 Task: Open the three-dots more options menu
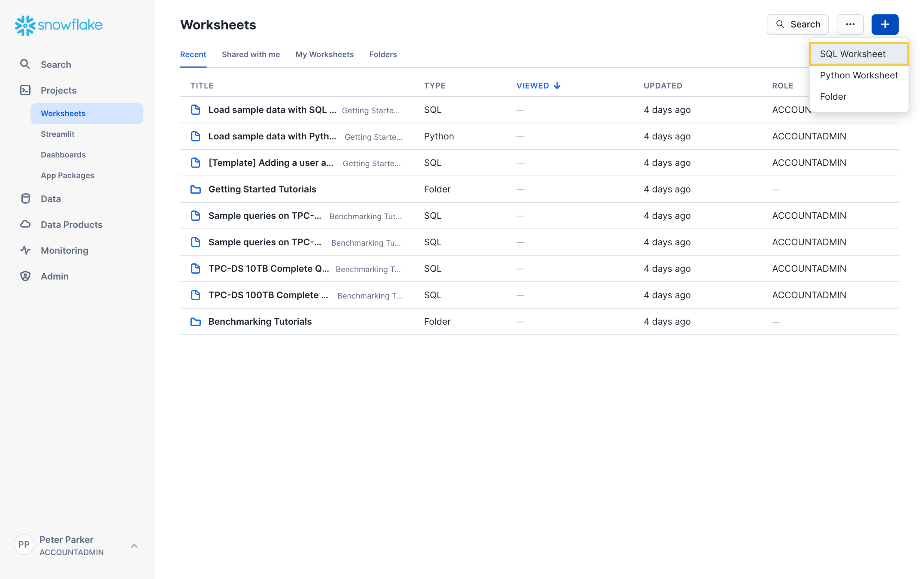[x=849, y=25]
